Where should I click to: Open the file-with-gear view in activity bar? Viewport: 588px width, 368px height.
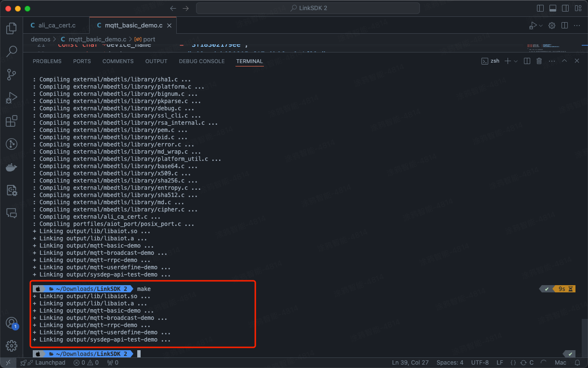12,190
